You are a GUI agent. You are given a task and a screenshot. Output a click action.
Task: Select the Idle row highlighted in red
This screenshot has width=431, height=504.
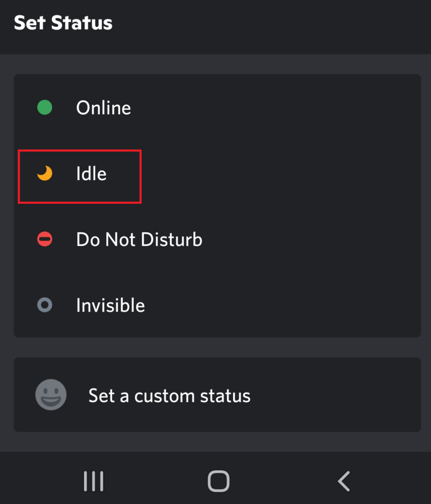[x=80, y=176]
